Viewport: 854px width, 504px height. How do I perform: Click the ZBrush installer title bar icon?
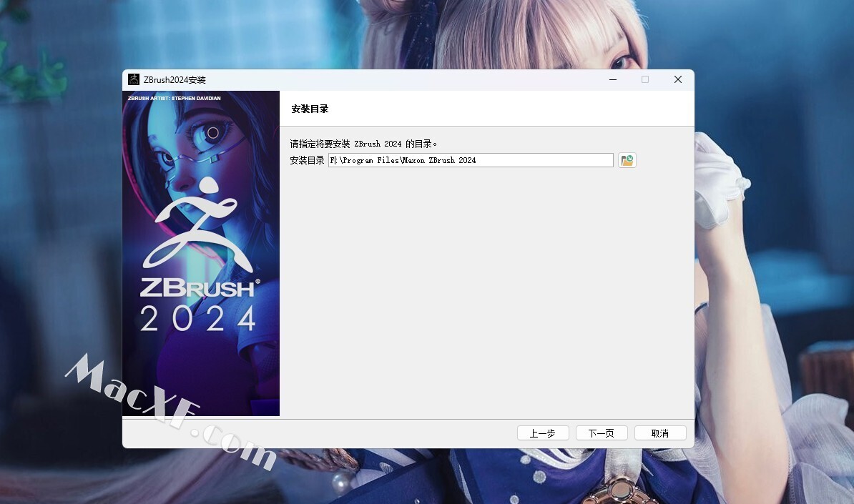134,79
